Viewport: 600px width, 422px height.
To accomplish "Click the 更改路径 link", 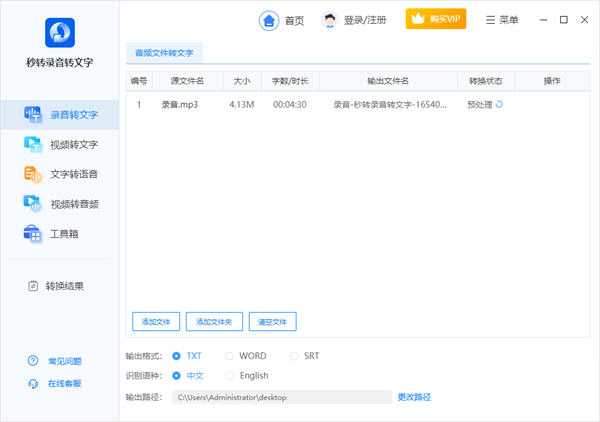I will [414, 397].
